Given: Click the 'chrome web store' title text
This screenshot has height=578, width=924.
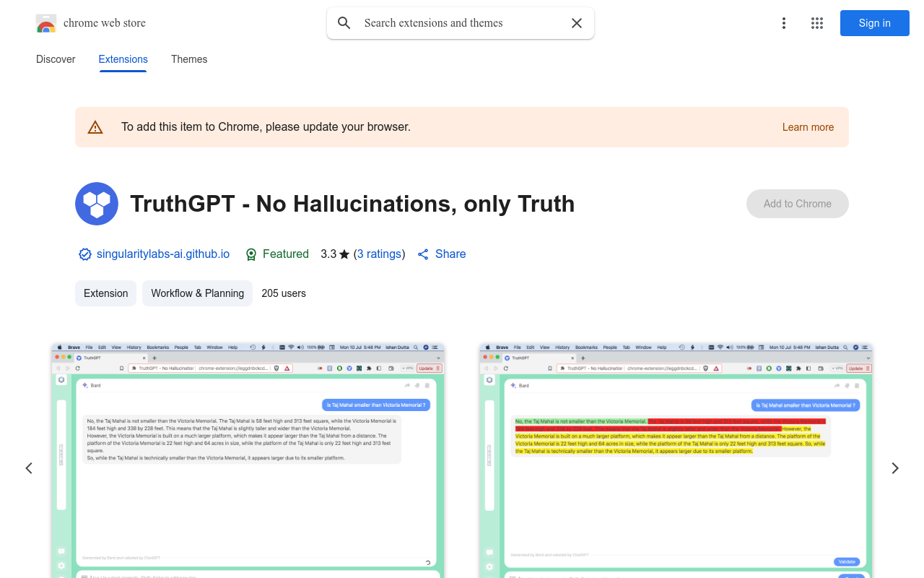Looking at the screenshot, I should (x=105, y=23).
